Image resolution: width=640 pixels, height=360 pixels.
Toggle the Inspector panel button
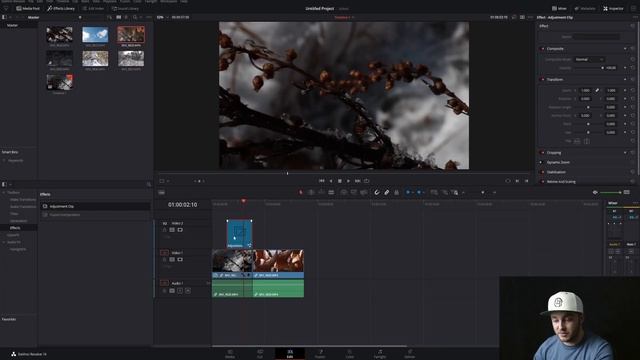pos(613,8)
